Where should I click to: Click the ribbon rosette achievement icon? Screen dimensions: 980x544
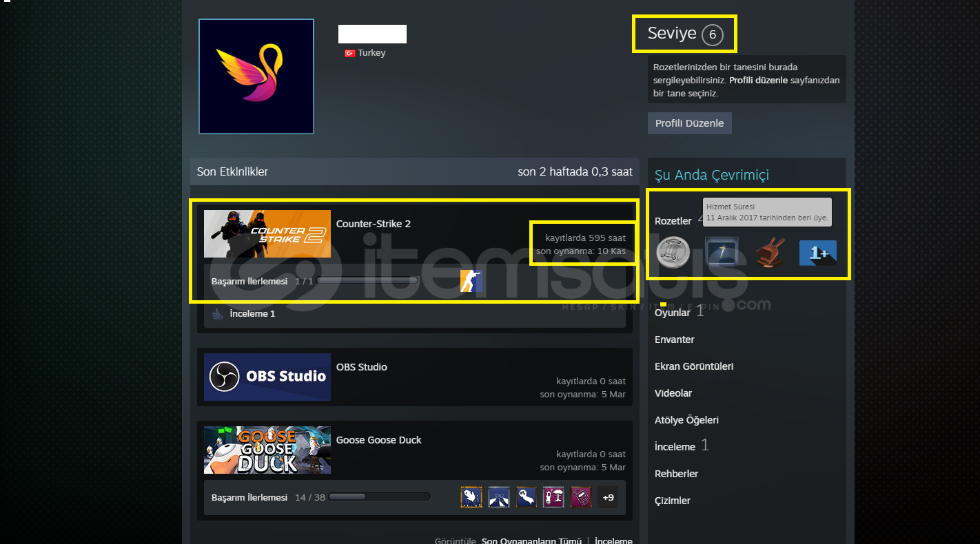[x=527, y=497]
